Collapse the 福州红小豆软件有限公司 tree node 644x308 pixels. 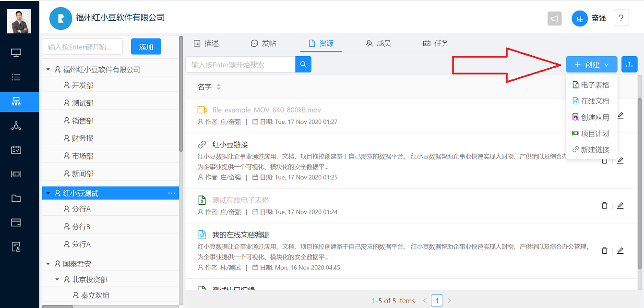[48, 70]
